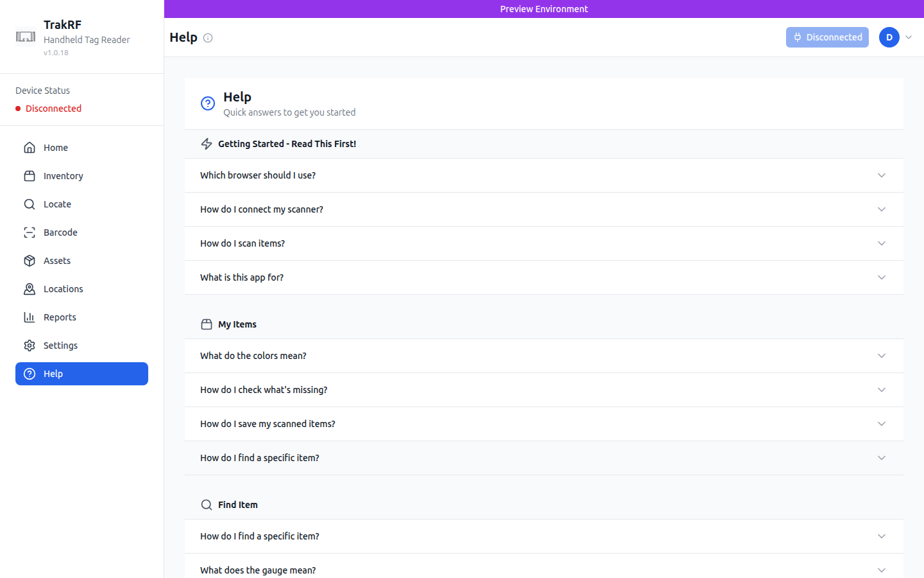View Reports via the chart icon

pos(30,317)
